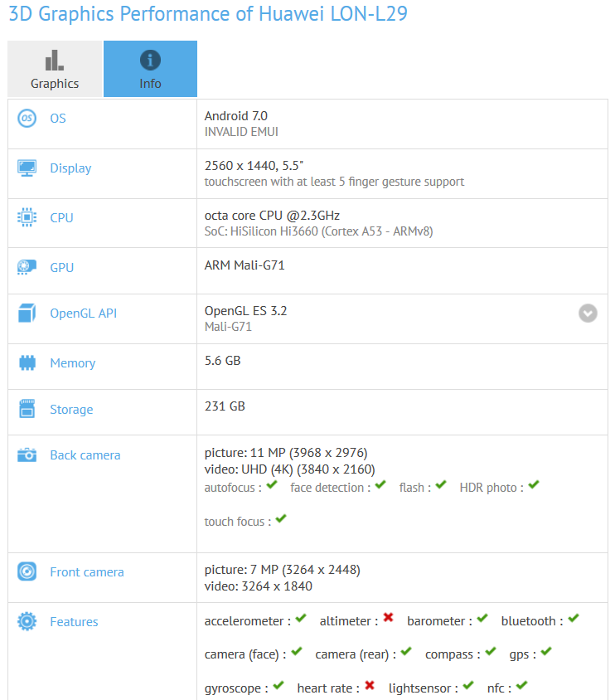This screenshot has height=700, width=615.
Task: Click the CPU chip icon
Action: (x=27, y=217)
